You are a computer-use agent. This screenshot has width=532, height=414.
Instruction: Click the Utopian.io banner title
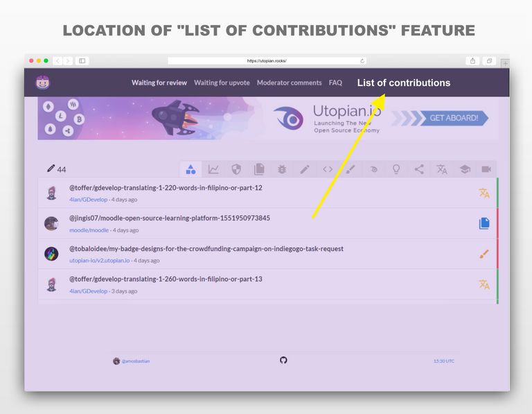pyautogui.click(x=347, y=111)
